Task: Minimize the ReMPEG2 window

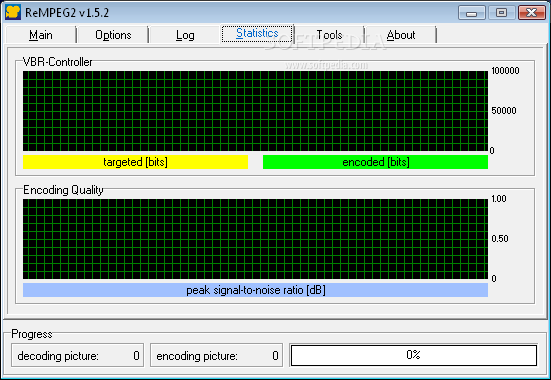Action: (472, 13)
